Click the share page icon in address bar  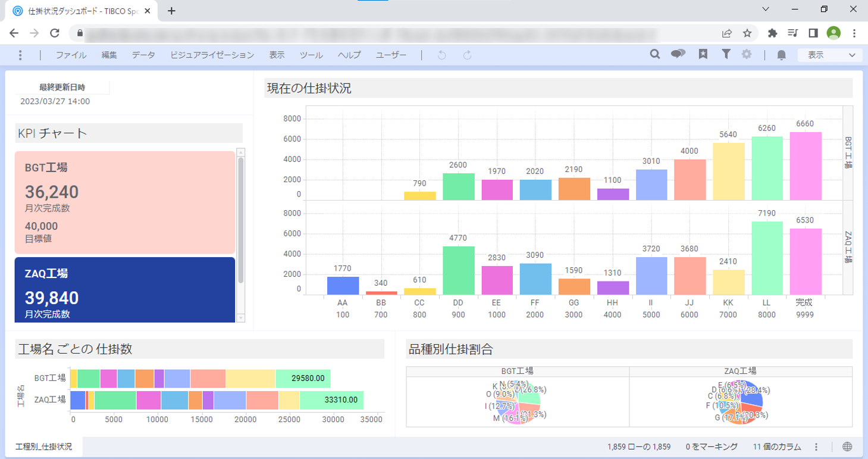click(x=727, y=33)
